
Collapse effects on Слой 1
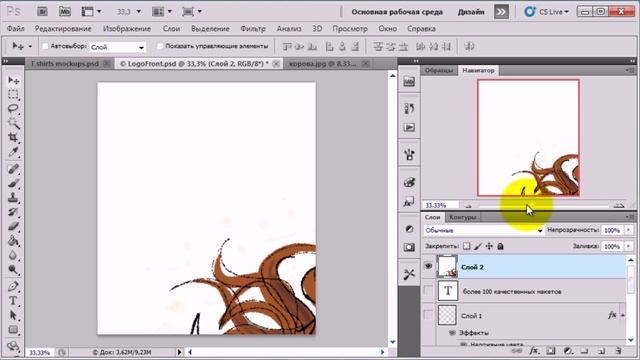point(623,315)
